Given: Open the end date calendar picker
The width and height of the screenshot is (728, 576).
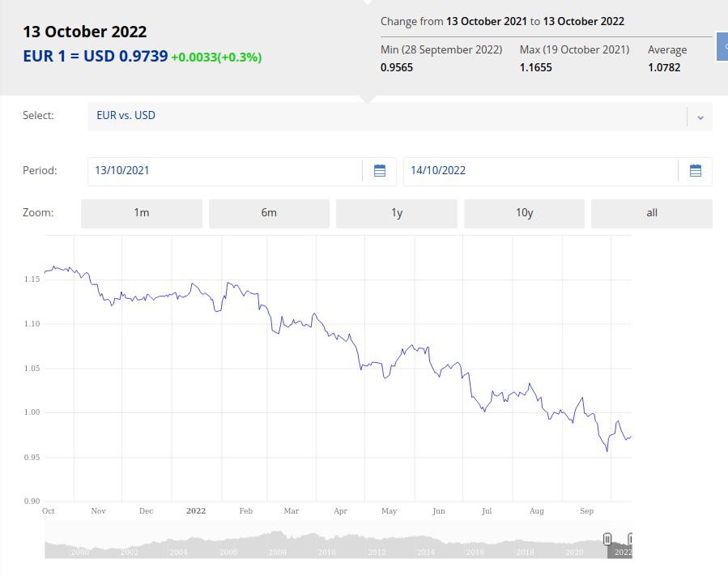Looking at the screenshot, I should click(x=695, y=171).
